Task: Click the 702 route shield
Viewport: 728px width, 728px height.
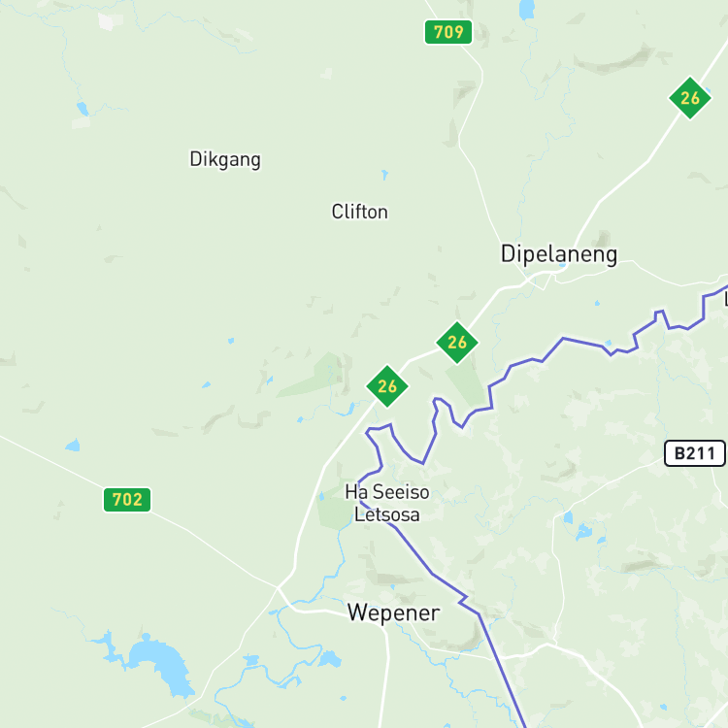Action: click(127, 500)
